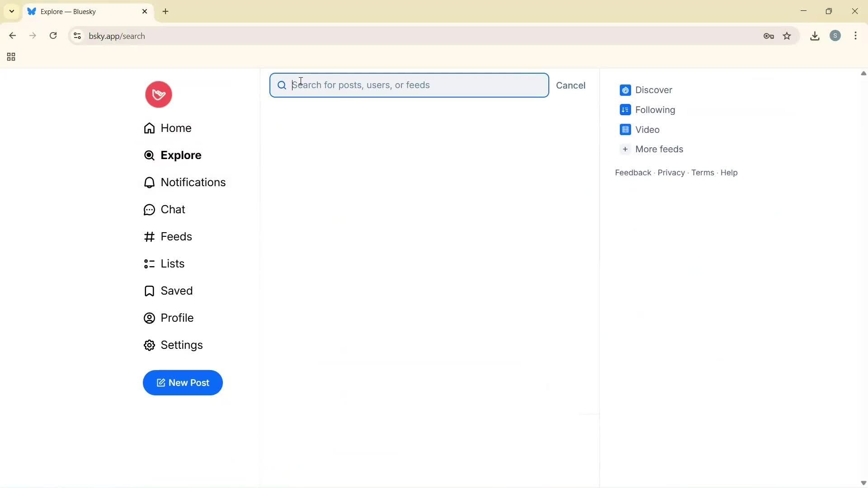The height and width of the screenshot is (488, 868).
Task: Open a new browser tab
Action: click(x=165, y=11)
